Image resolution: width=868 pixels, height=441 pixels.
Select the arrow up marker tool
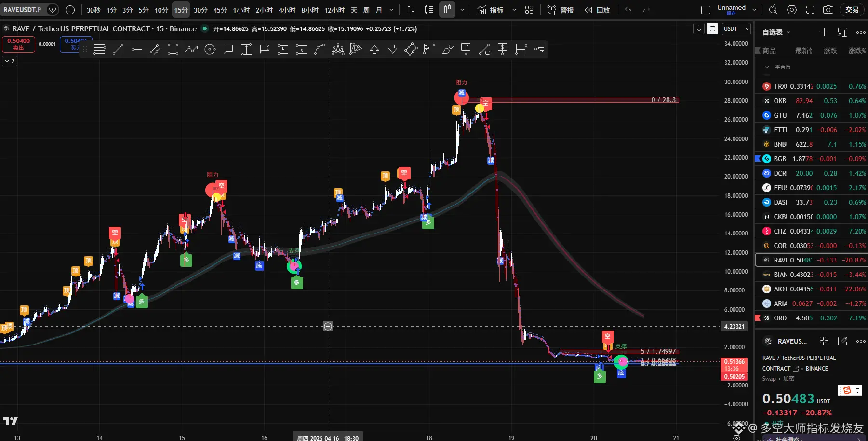click(x=374, y=49)
